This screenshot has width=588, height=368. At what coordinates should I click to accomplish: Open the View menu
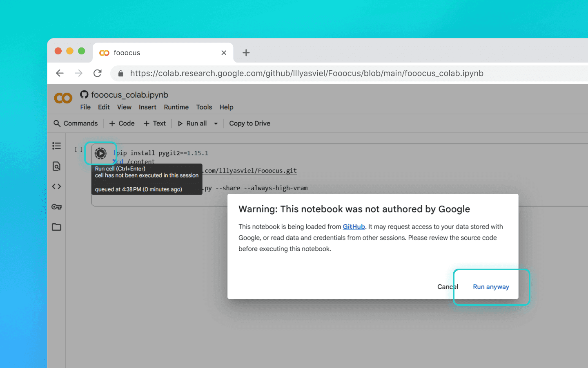[x=124, y=107]
